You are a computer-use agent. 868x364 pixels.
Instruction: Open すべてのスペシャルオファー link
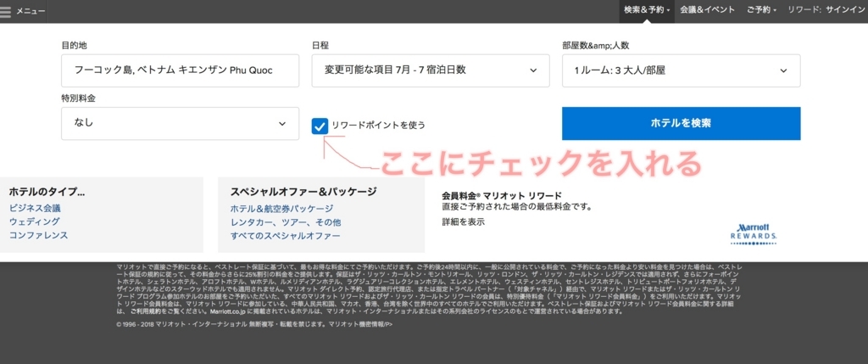coord(285,236)
